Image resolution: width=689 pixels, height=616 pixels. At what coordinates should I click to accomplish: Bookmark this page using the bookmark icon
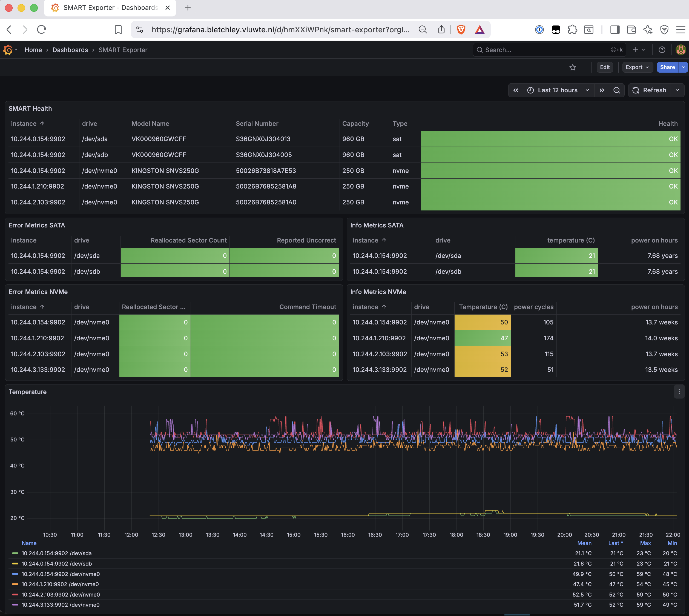pos(118,29)
